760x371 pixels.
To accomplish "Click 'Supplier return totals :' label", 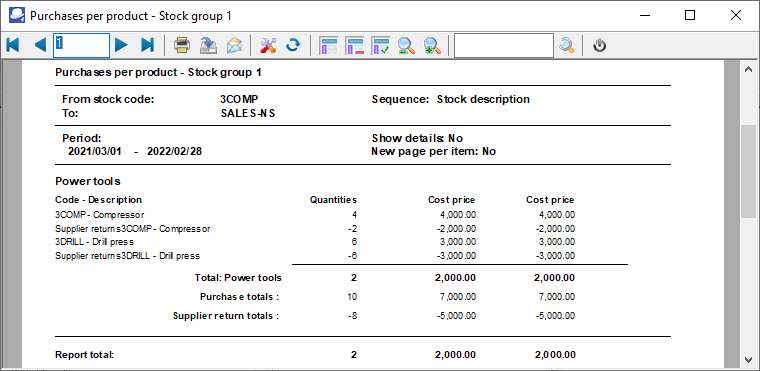I will [x=226, y=316].
